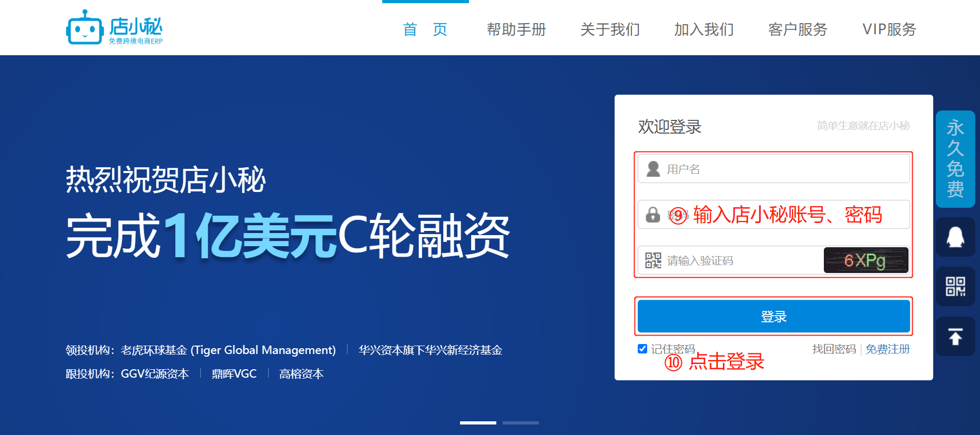The image size is (980, 435).
Task: Click the back-to-top arrow icon
Action: tap(955, 336)
